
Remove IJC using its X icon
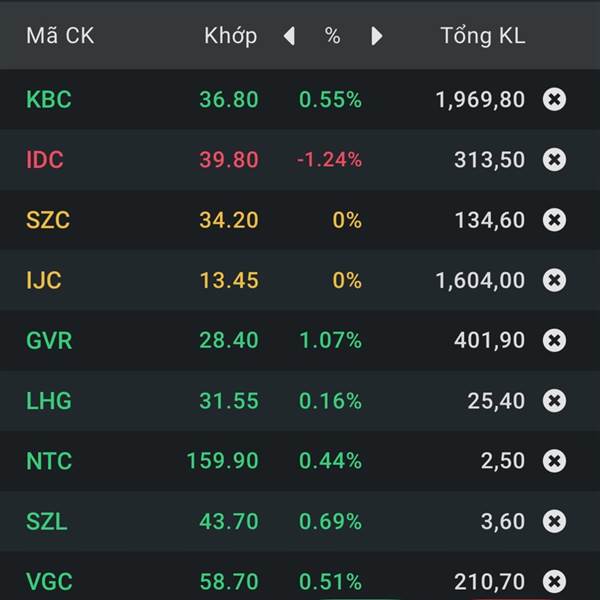click(x=554, y=280)
